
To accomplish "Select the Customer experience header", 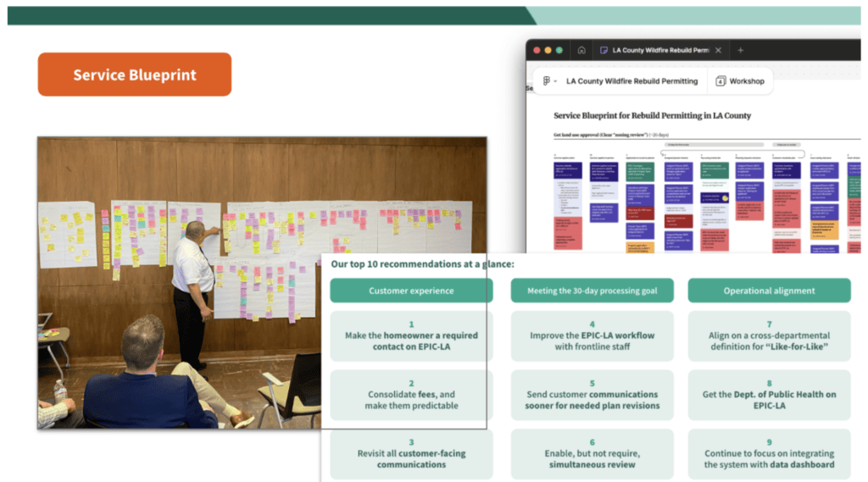I will [x=411, y=291].
